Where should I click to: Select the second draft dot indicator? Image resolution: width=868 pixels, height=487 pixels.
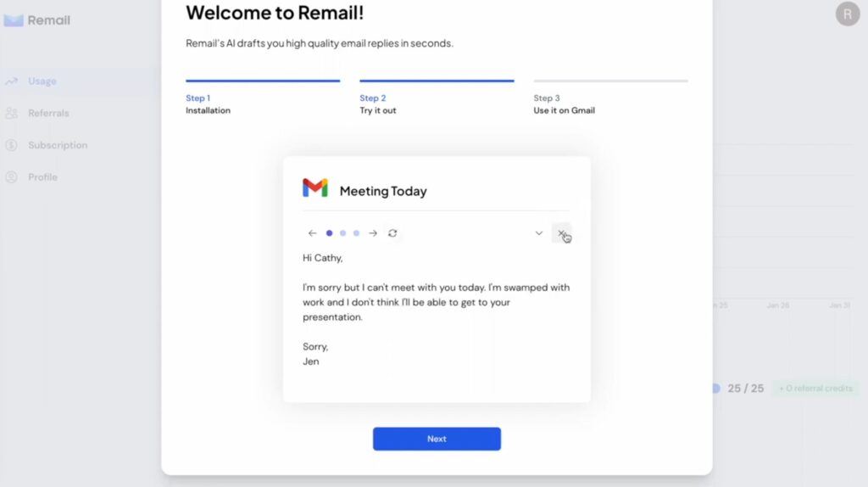pos(342,233)
